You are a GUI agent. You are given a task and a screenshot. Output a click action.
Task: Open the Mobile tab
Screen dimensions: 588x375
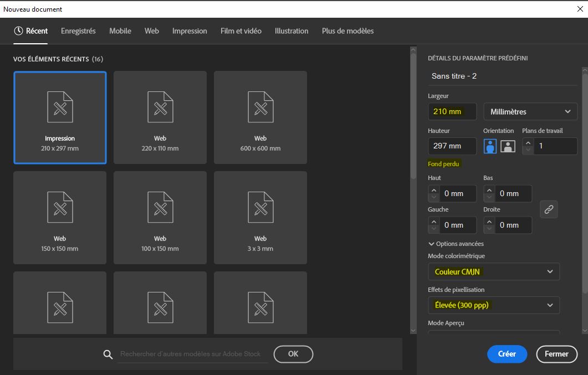tap(120, 31)
